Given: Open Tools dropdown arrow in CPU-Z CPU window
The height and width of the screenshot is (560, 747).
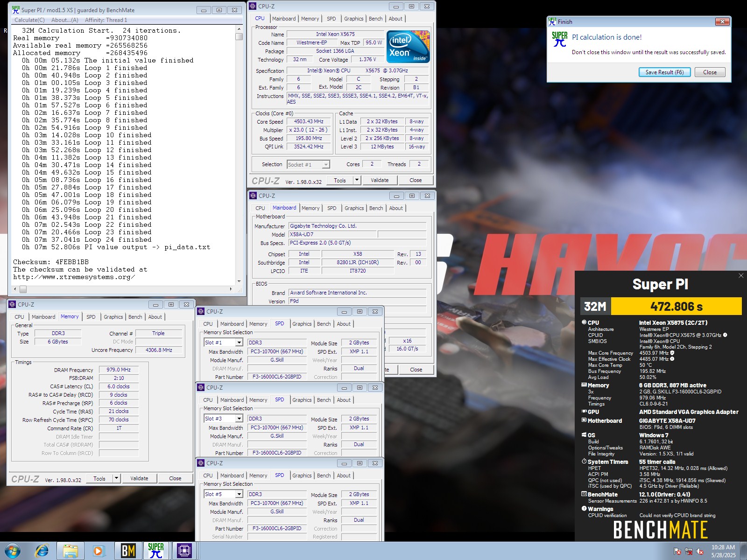Looking at the screenshot, I should pos(357,180).
